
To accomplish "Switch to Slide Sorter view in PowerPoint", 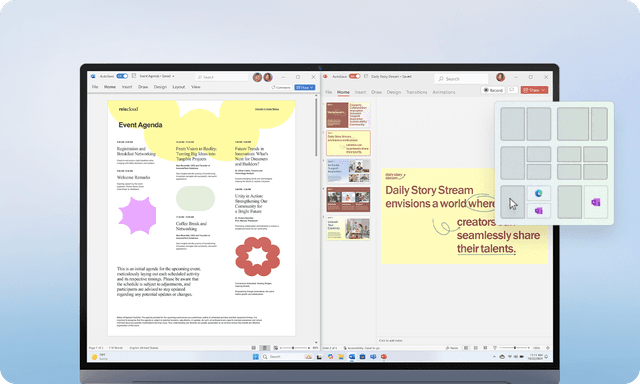I will click(x=476, y=348).
